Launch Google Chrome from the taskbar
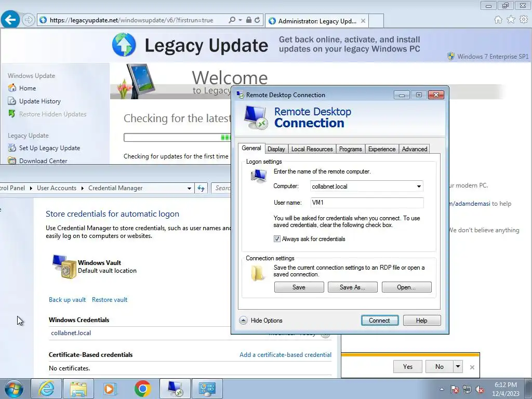 point(142,389)
